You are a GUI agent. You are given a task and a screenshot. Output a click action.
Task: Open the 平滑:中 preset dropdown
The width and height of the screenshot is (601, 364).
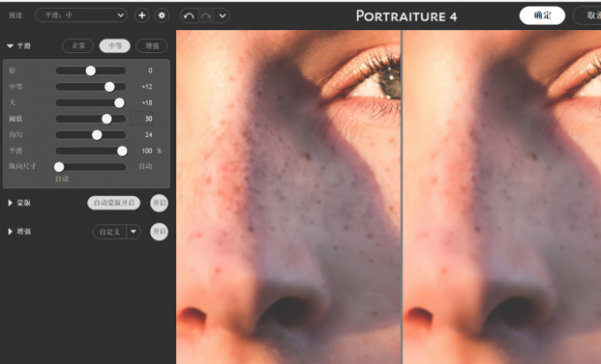pyautogui.click(x=81, y=15)
